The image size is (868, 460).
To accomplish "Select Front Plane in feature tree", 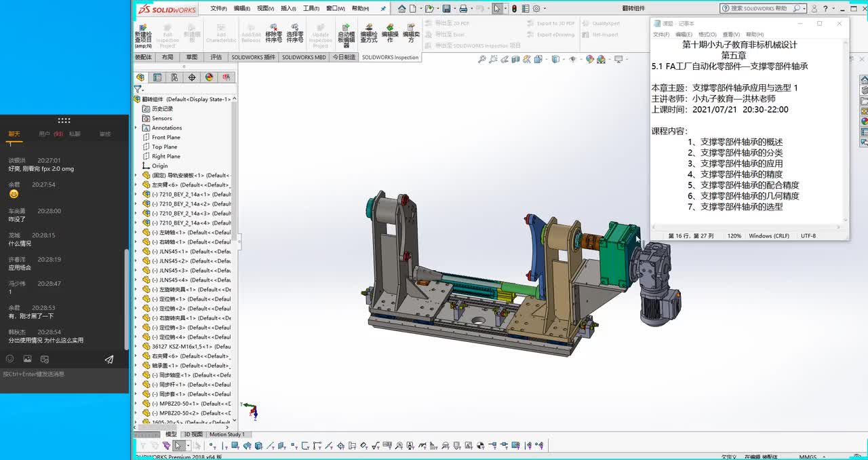I will (166, 137).
